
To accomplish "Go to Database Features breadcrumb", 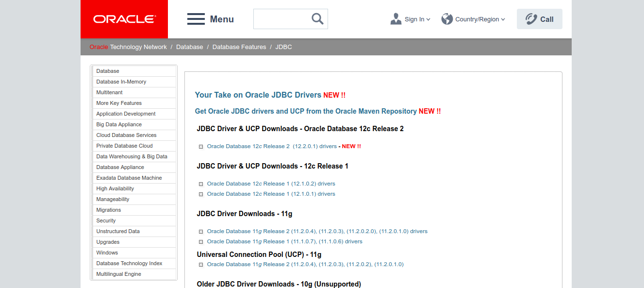I will [239, 47].
